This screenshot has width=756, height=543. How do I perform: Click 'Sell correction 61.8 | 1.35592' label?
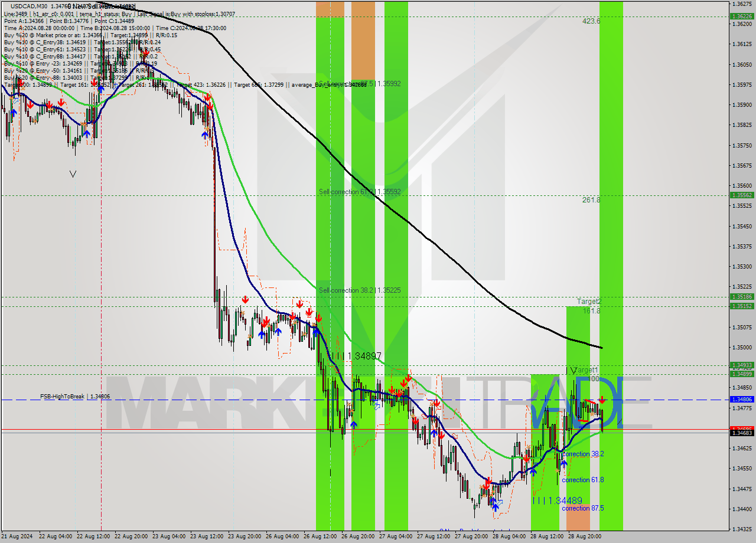coord(360,192)
